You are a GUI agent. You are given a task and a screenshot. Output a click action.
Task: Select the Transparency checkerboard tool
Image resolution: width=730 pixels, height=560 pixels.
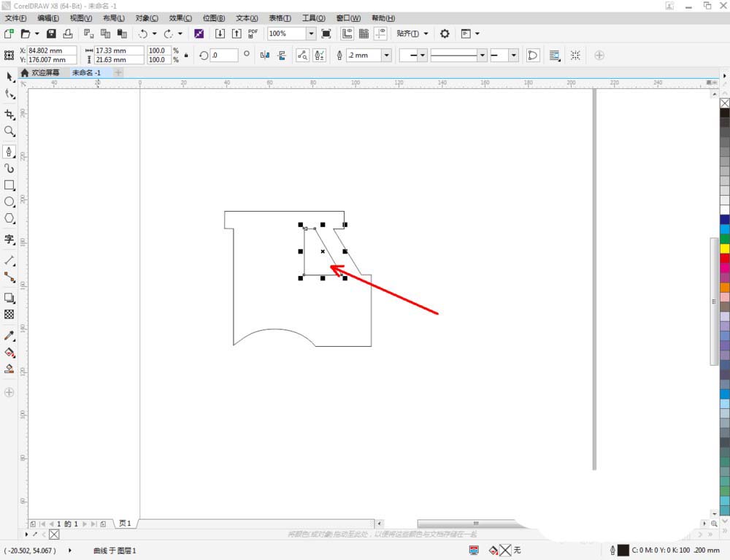(x=9, y=315)
